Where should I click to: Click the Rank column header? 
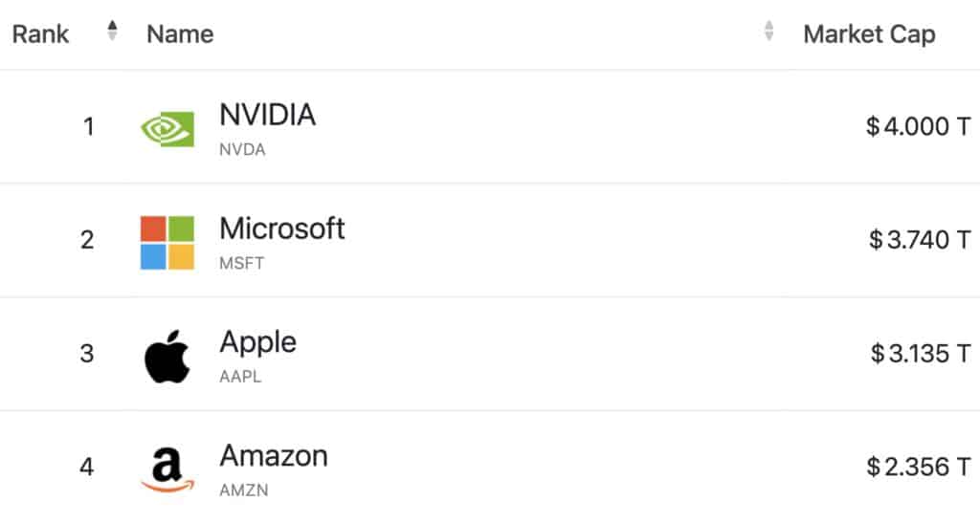[x=40, y=33]
